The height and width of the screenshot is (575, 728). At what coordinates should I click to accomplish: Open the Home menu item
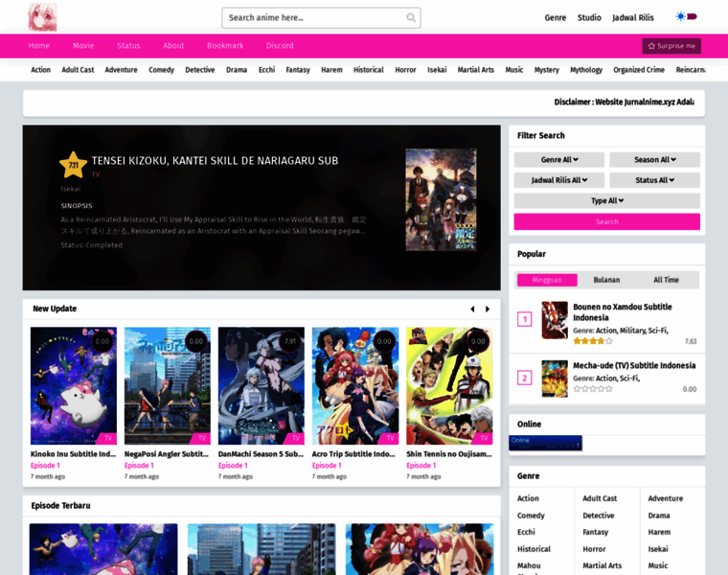tap(39, 45)
